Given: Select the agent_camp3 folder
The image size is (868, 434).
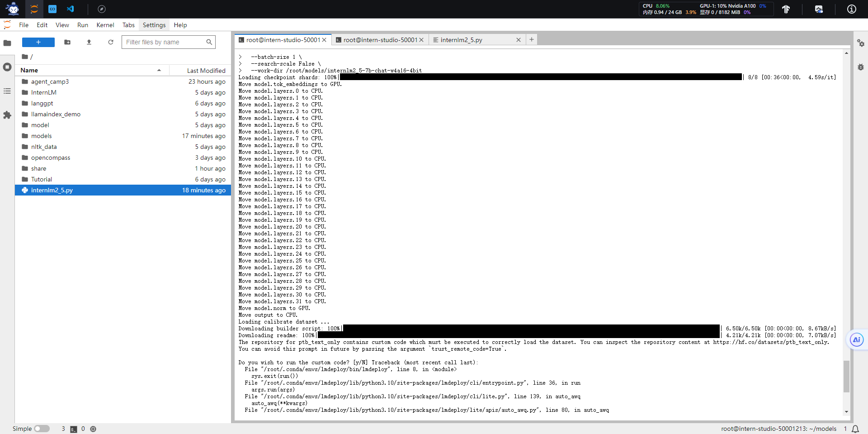Looking at the screenshot, I should [123, 81].
